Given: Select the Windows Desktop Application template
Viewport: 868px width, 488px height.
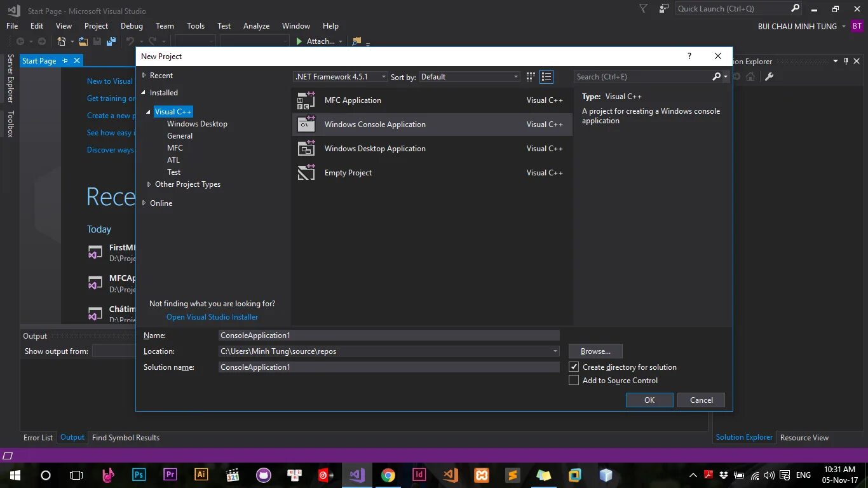Looking at the screenshot, I should [x=432, y=149].
